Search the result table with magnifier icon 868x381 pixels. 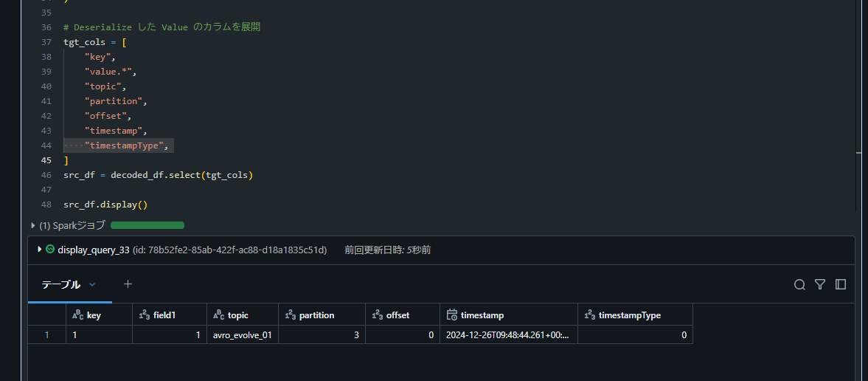tap(799, 284)
